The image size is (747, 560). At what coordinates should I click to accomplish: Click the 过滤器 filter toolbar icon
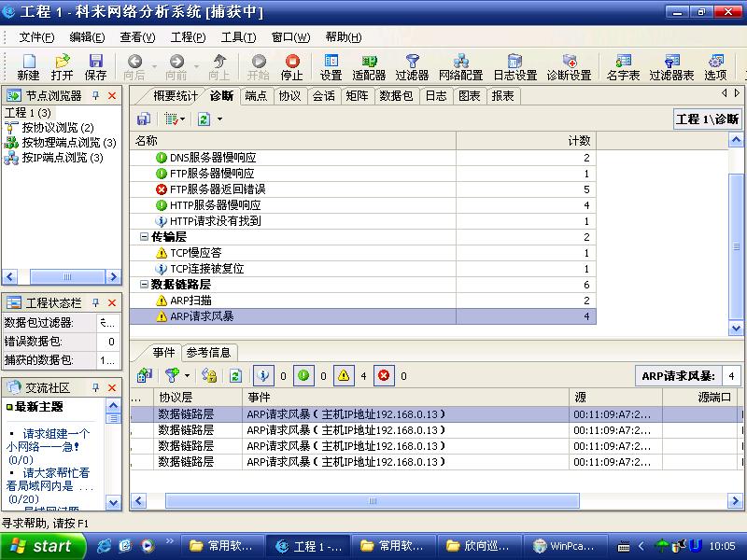(412, 66)
